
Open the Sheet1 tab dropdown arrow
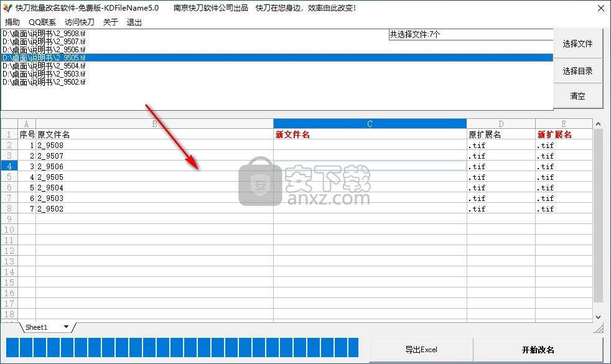(66, 327)
